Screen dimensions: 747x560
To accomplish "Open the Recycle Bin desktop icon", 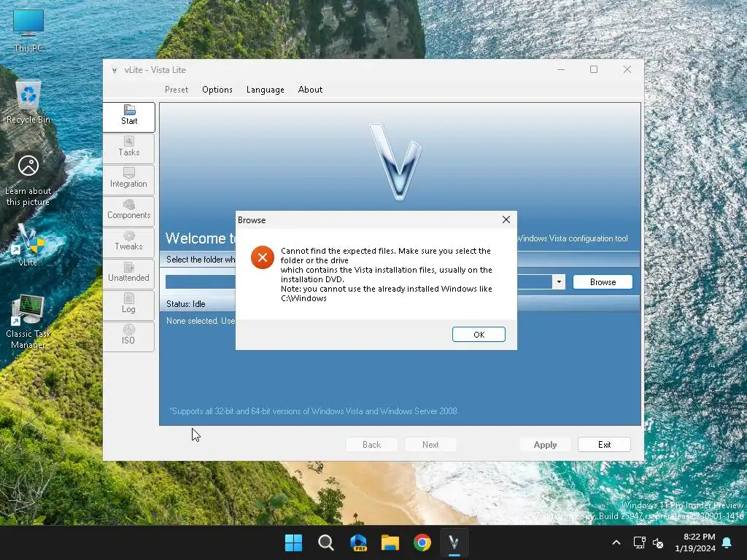I will tap(28, 102).
